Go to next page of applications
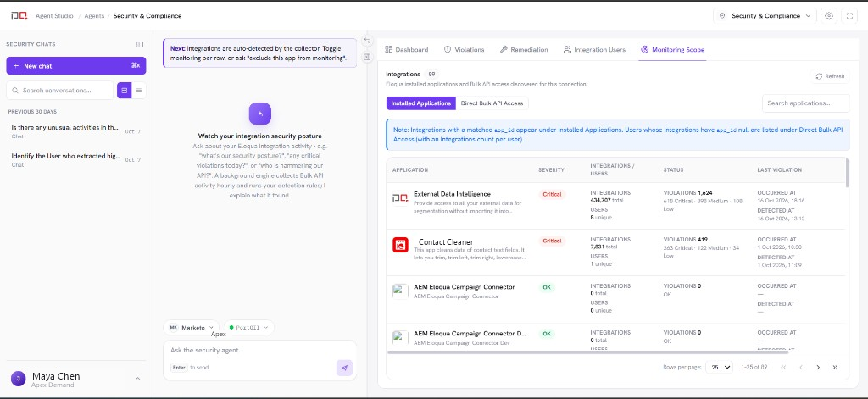The height and width of the screenshot is (399, 868). (x=818, y=367)
